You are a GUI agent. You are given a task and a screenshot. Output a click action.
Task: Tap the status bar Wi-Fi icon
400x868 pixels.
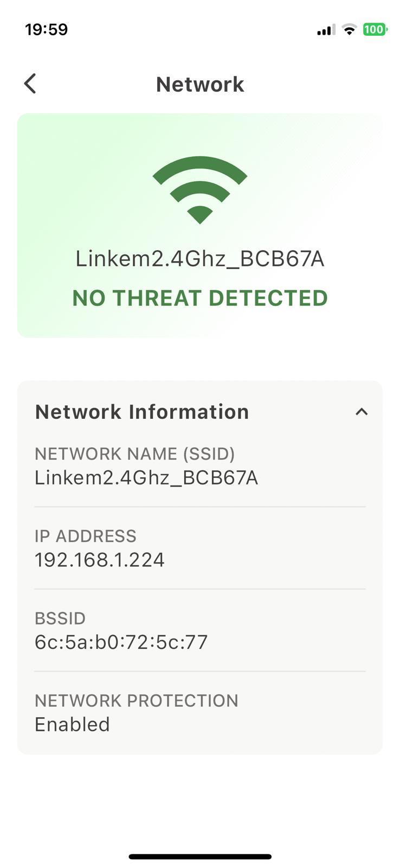(x=350, y=30)
